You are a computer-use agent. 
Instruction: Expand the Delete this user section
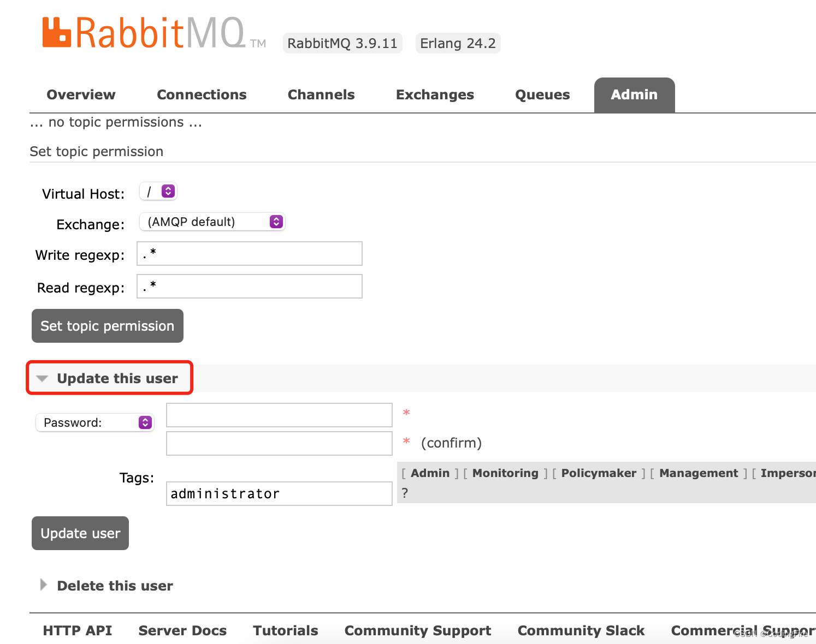(107, 586)
